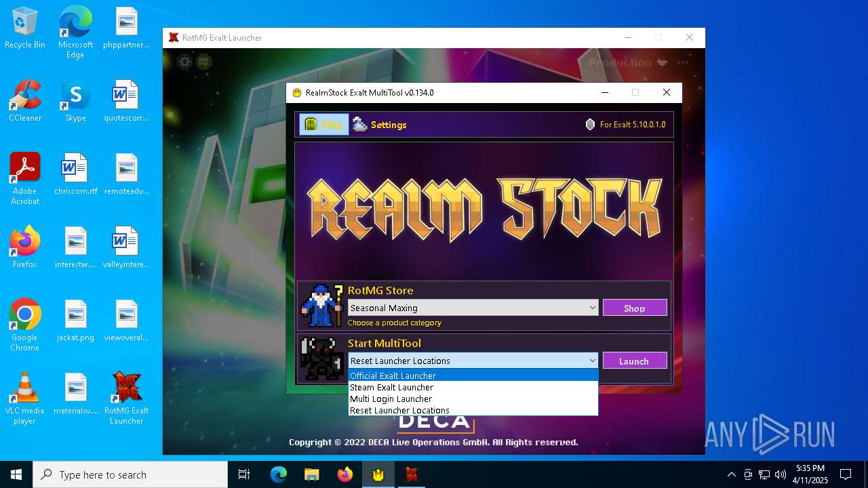Open Firefox from the taskbar
Viewport: 868px width, 488px height.
tap(345, 474)
